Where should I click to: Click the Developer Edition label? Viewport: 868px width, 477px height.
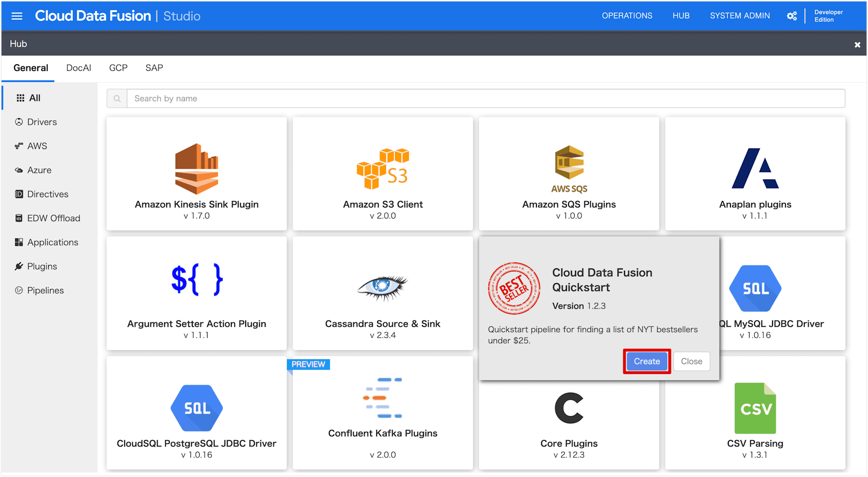click(828, 16)
